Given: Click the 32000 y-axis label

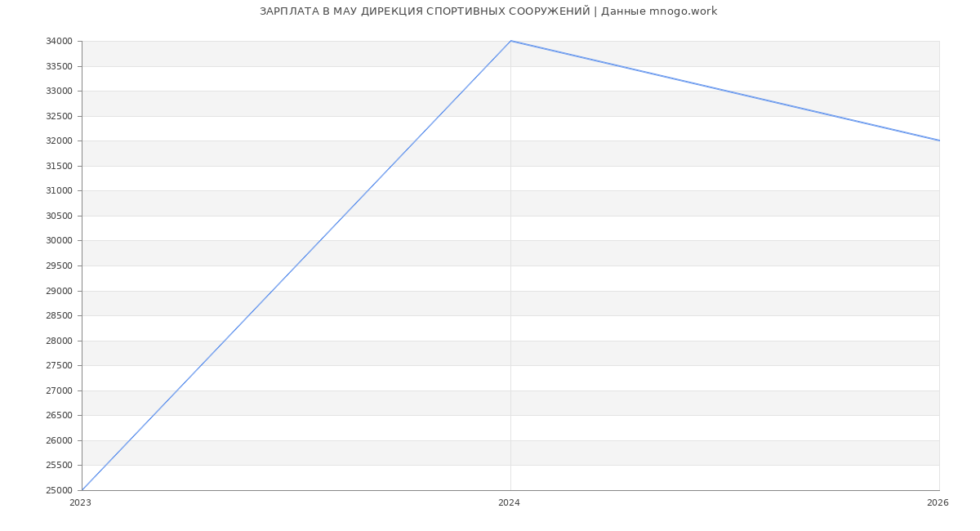Looking at the screenshot, I should point(59,141).
